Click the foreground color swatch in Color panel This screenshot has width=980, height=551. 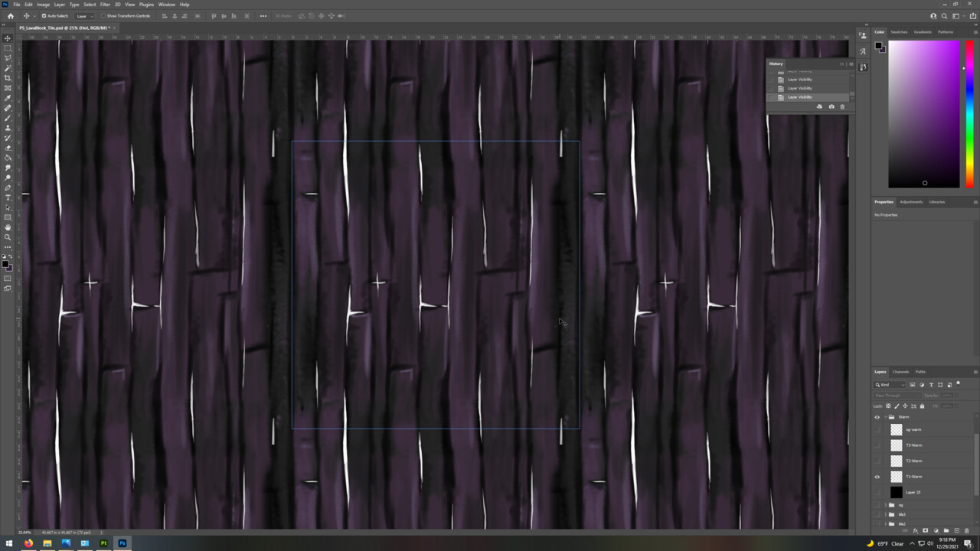(879, 46)
